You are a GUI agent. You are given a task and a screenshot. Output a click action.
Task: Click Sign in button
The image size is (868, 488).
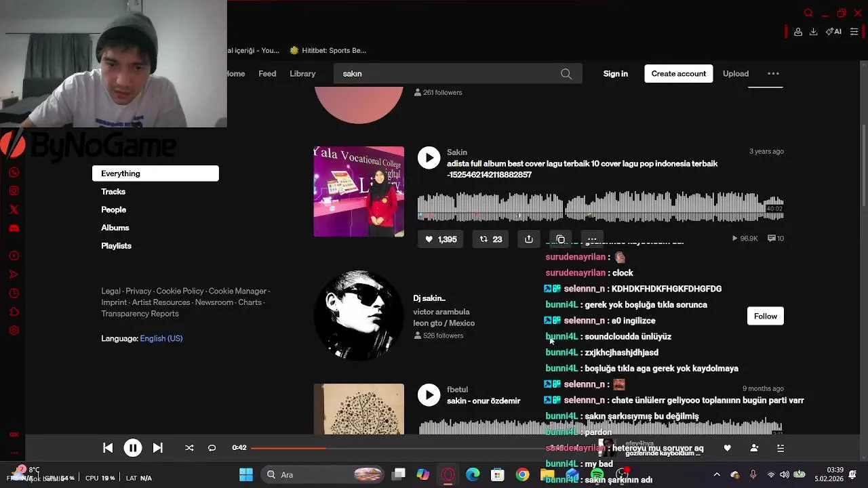pos(616,74)
